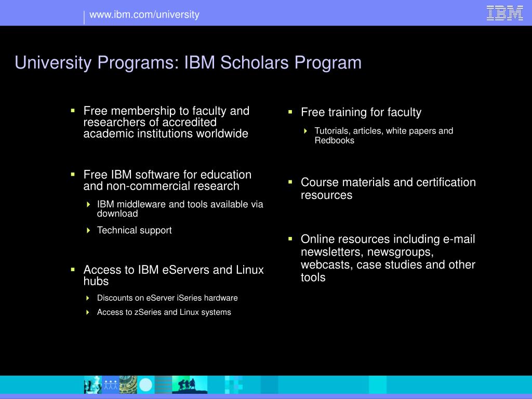
Task: Select 'Course materials and certification resources' text
Action: pos(388,189)
